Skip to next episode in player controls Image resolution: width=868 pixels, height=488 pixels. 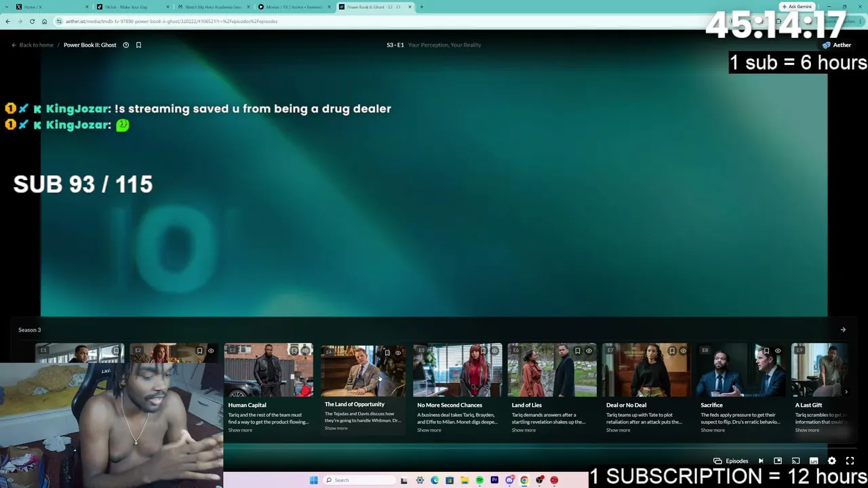(x=761, y=461)
